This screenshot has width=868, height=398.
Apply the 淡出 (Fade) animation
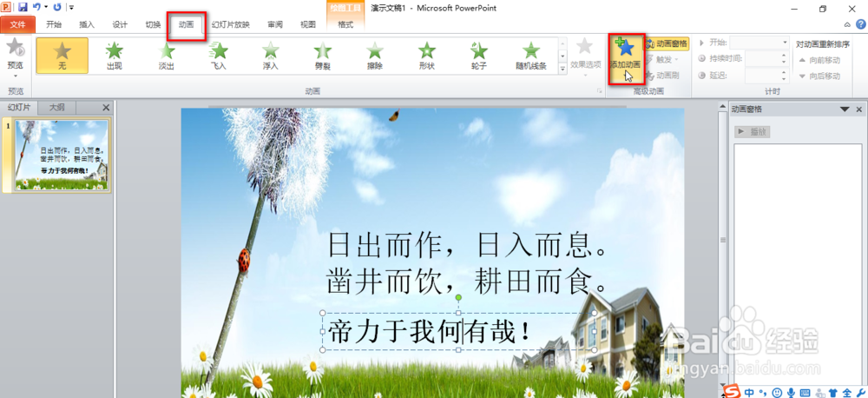(166, 56)
